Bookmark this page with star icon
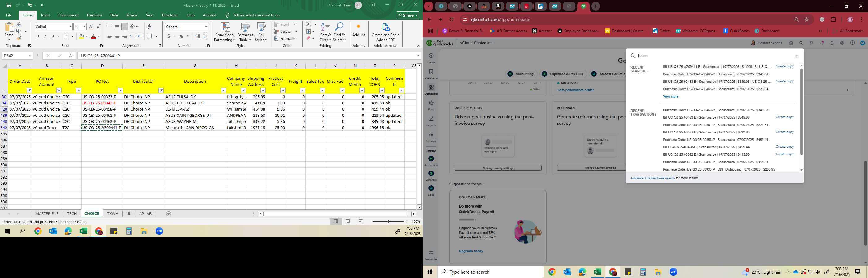This screenshot has height=278, width=868. point(807,19)
